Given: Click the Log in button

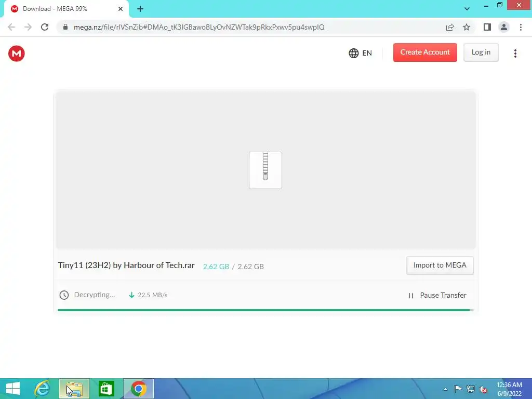Looking at the screenshot, I should [481, 52].
